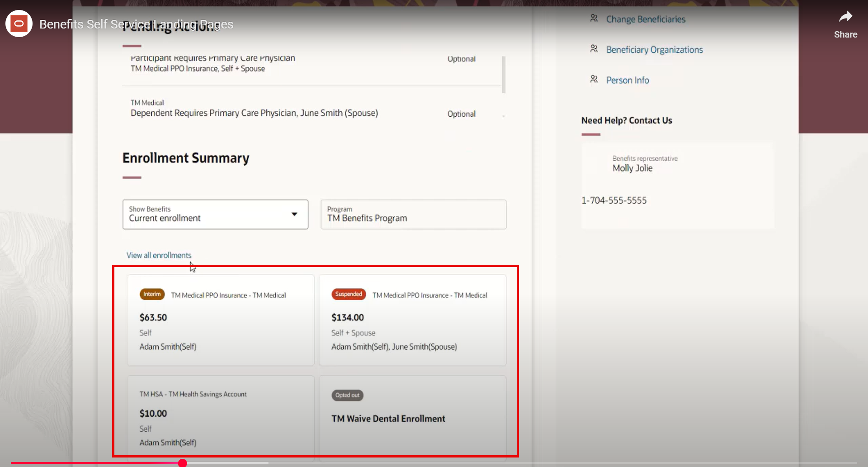Click the TM Medical PPO Insurance card for Adam Smith

[x=220, y=320]
